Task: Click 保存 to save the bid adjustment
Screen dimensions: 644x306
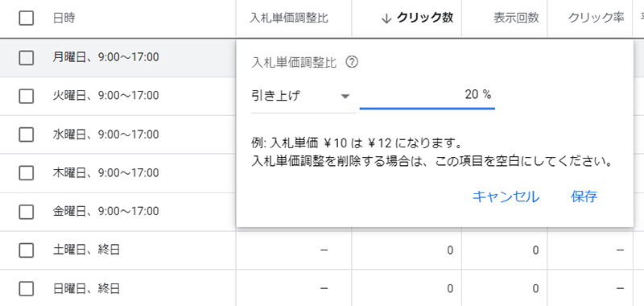Action: (x=584, y=196)
